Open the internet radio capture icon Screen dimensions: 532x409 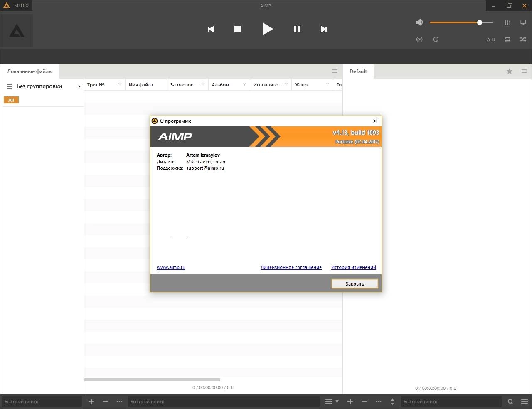pyautogui.click(x=419, y=39)
